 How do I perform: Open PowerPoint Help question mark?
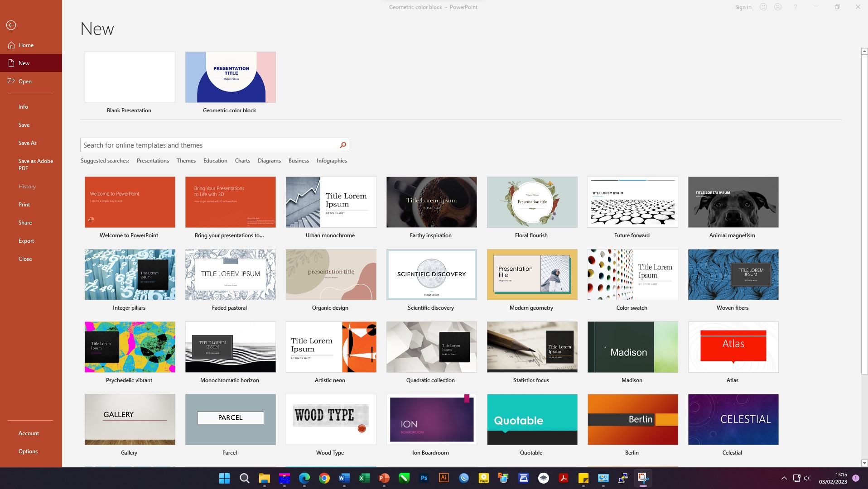point(795,7)
